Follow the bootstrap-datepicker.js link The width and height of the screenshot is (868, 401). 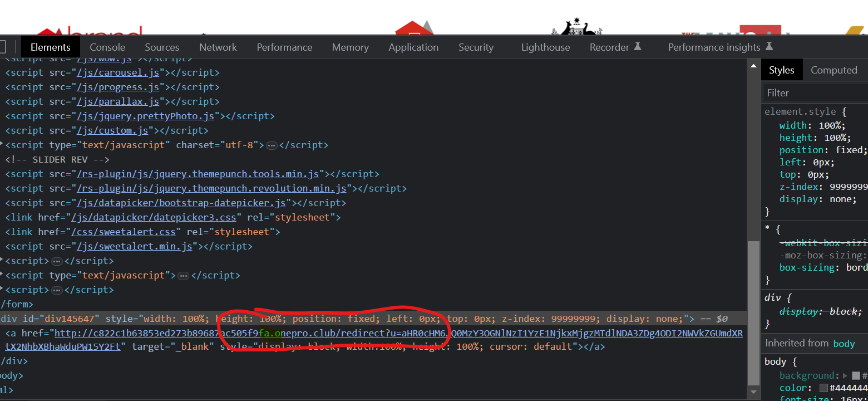coord(181,203)
